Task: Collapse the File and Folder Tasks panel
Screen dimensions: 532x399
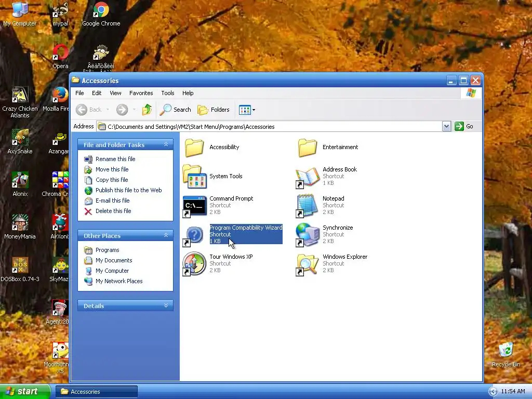Action: tap(166, 144)
